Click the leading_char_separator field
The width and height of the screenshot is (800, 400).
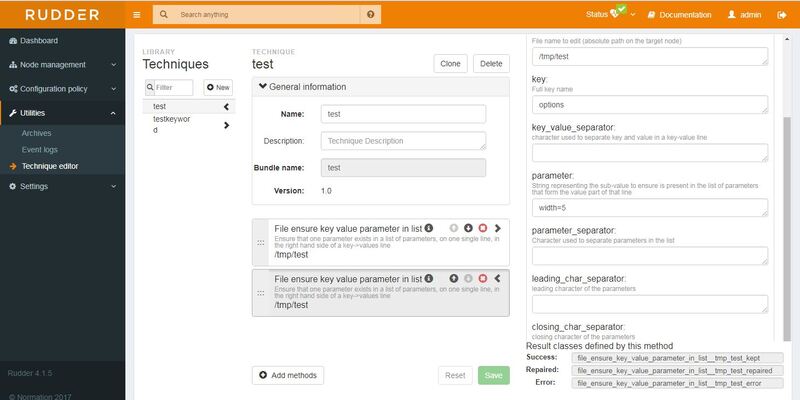click(649, 304)
